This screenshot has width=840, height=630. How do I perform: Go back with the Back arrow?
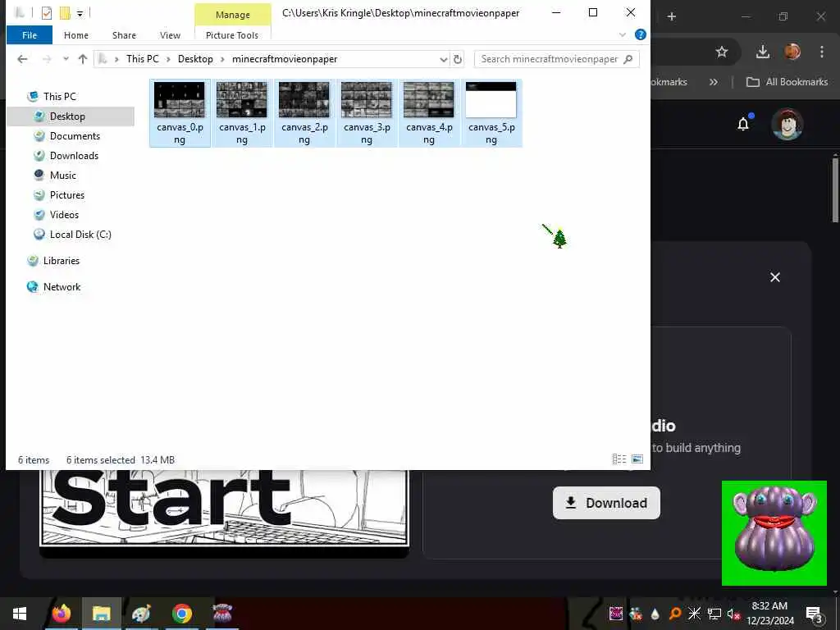22,59
